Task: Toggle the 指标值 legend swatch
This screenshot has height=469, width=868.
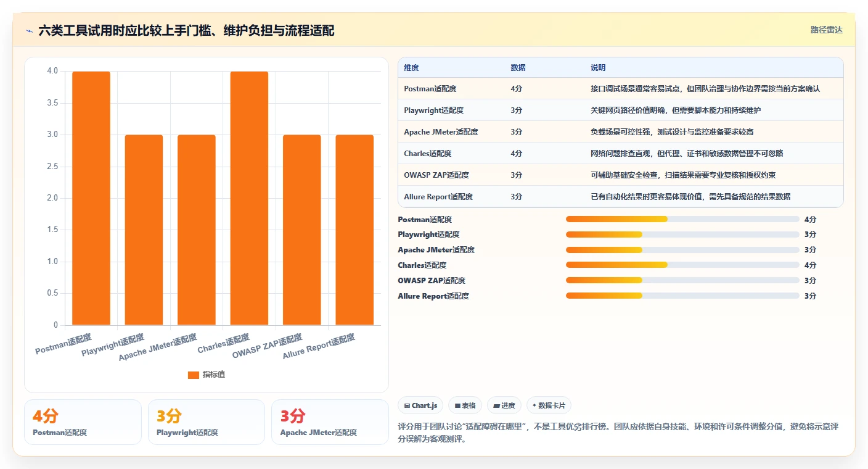Action: tap(194, 375)
